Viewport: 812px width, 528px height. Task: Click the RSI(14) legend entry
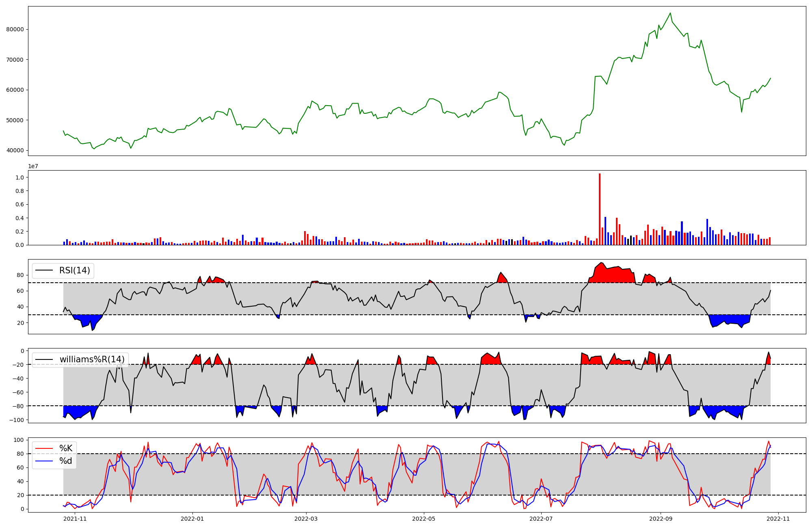pos(63,270)
